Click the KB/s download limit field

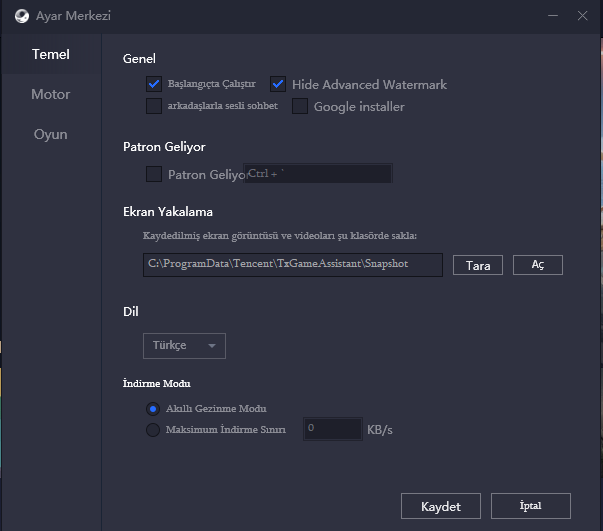pos(332,429)
